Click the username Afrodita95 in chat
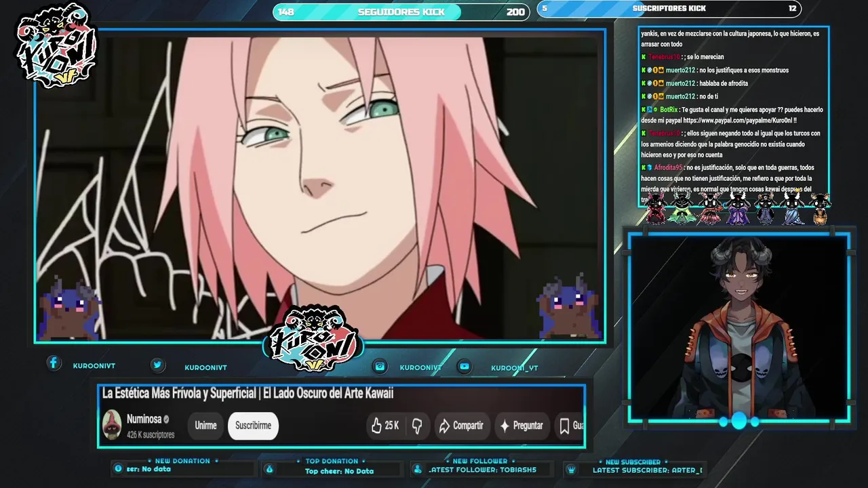 (668, 167)
